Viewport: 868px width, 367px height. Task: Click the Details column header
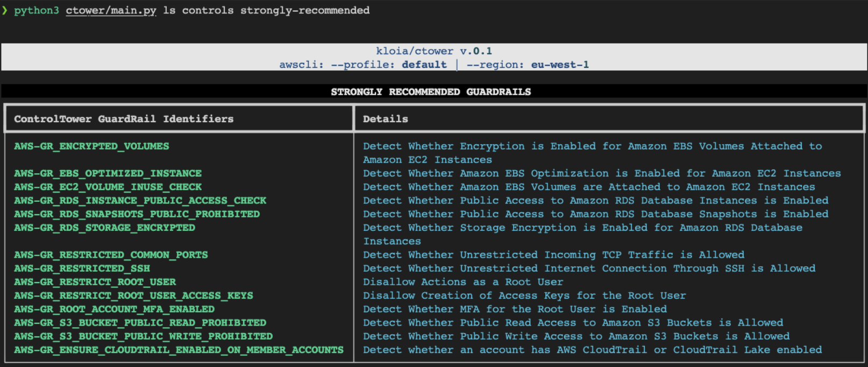tap(385, 119)
